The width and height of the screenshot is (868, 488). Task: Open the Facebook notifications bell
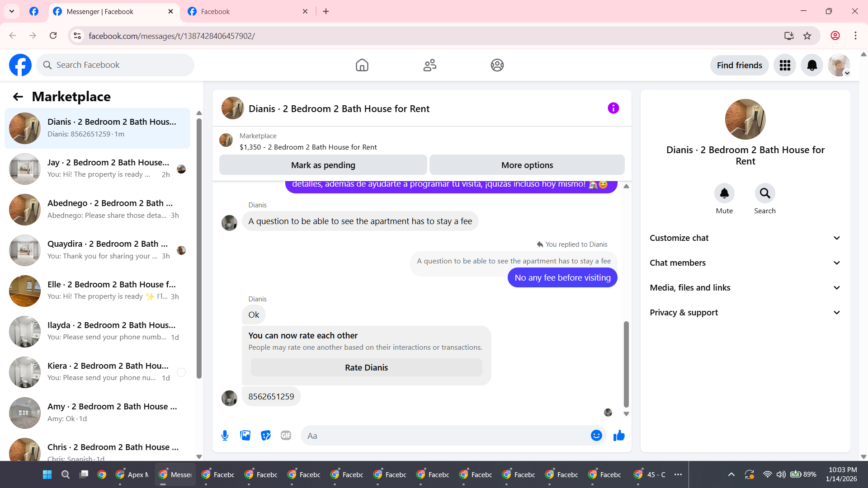[812, 65]
